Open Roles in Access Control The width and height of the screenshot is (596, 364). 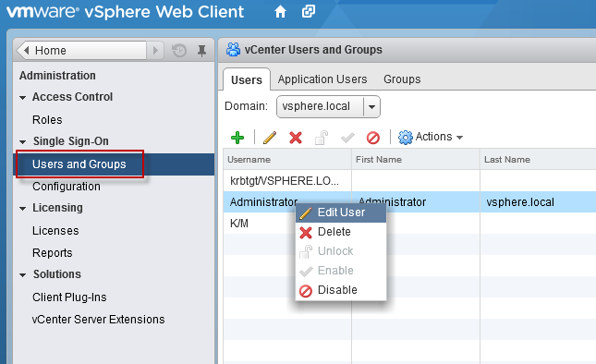[47, 120]
